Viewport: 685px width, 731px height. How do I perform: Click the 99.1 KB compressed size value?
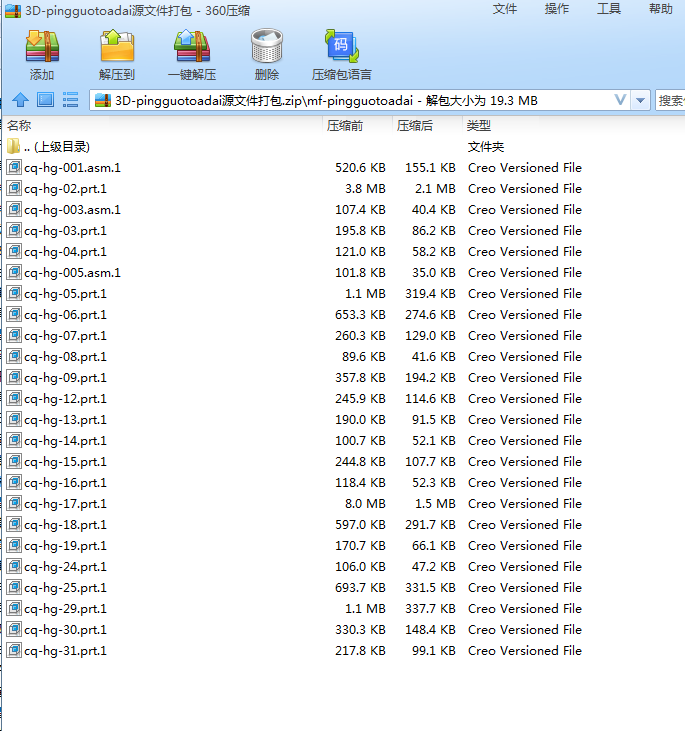[x=434, y=650]
